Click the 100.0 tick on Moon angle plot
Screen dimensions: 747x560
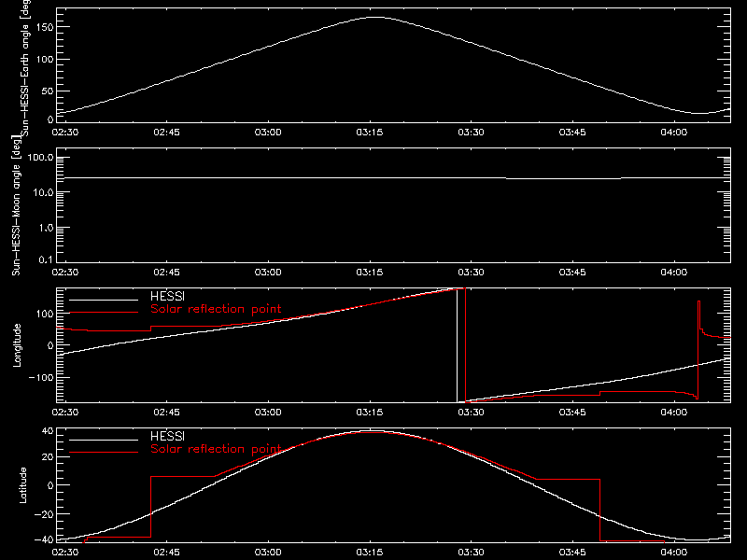tap(40, 158)
